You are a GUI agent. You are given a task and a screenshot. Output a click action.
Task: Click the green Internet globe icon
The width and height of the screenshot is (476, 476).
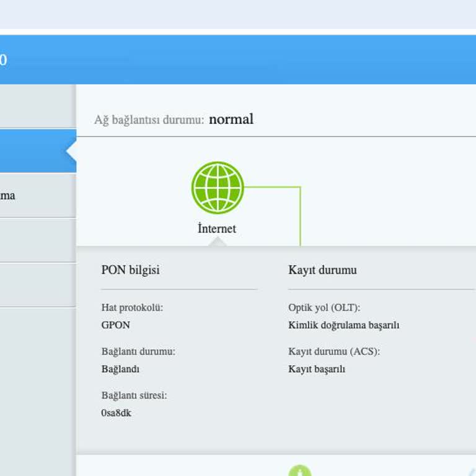[x=217, y=188]
